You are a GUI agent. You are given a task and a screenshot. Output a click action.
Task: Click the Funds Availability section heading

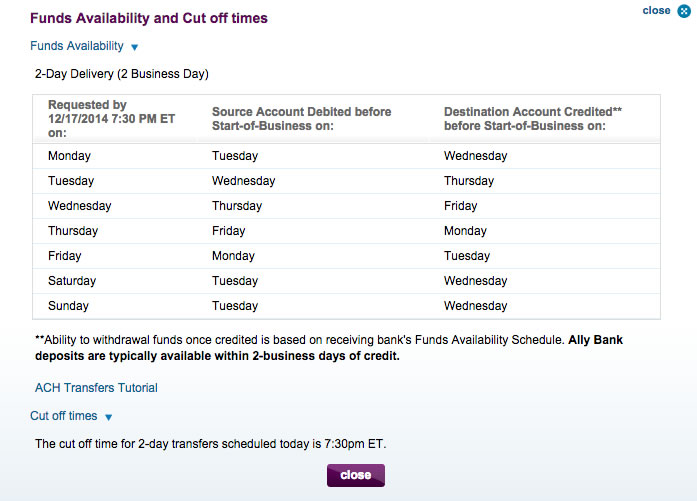(77, 46)
